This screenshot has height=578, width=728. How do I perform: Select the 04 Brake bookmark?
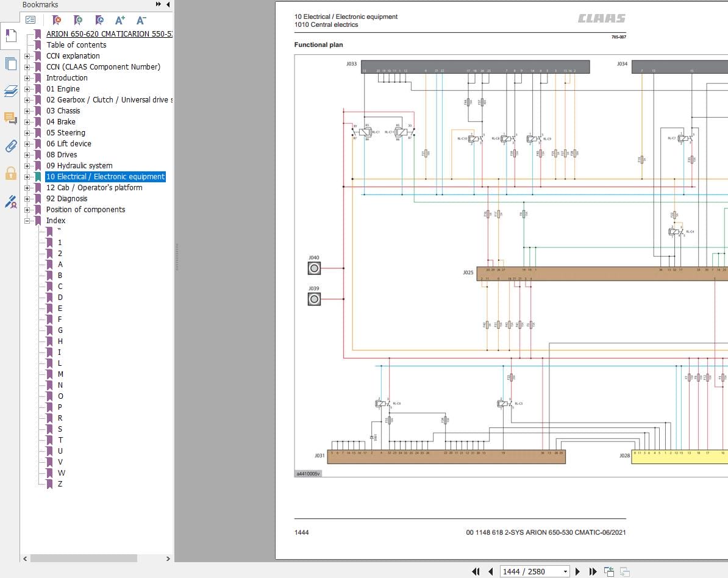coord(61,121)
